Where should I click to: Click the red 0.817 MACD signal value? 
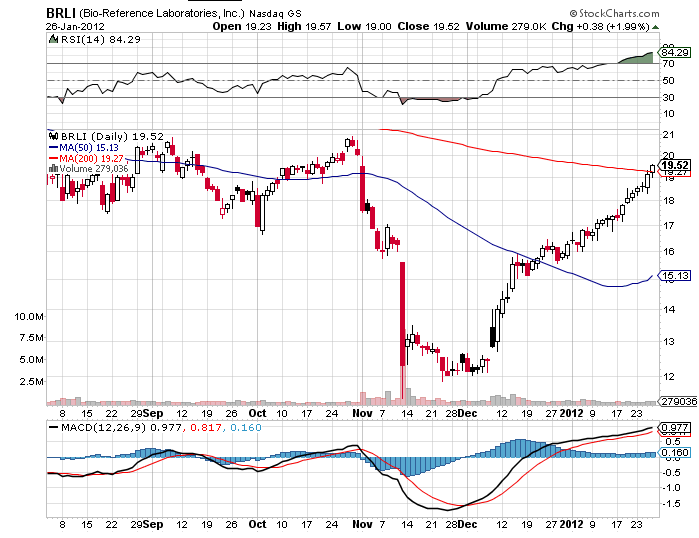[x=206, y=427]
